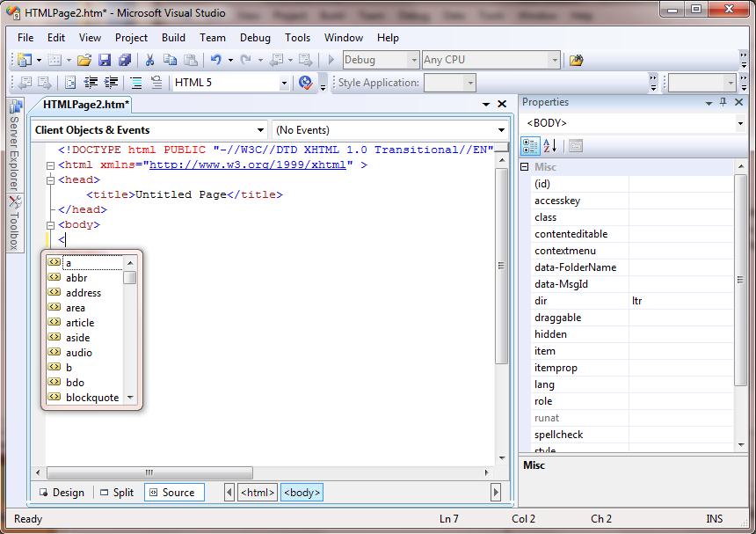Open the active documents list arrow

[486, 104]
